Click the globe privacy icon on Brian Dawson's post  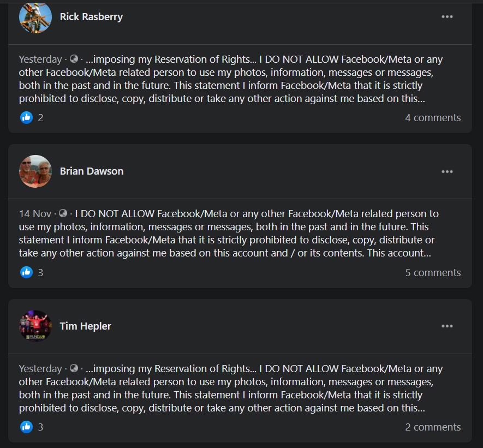point(63,213)
